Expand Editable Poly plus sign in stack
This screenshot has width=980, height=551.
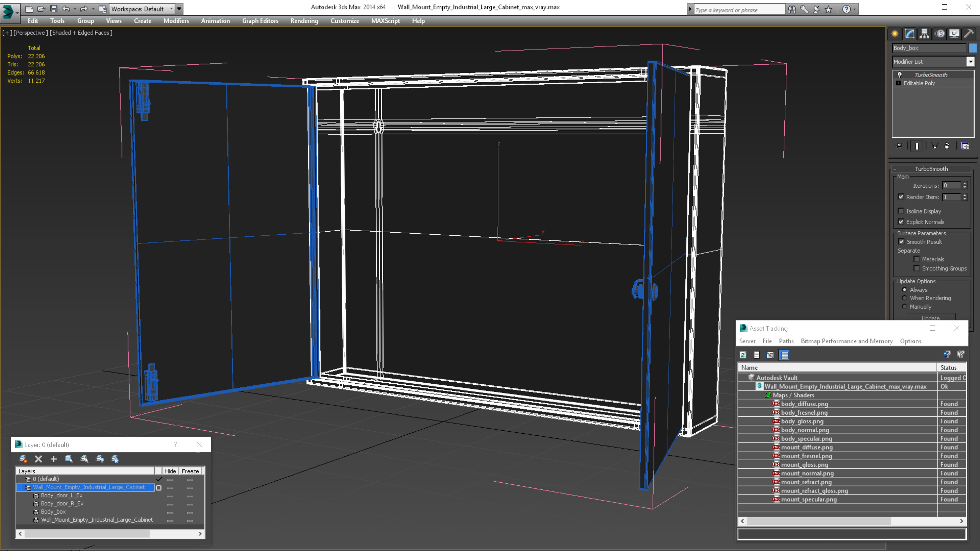point(899,83)
